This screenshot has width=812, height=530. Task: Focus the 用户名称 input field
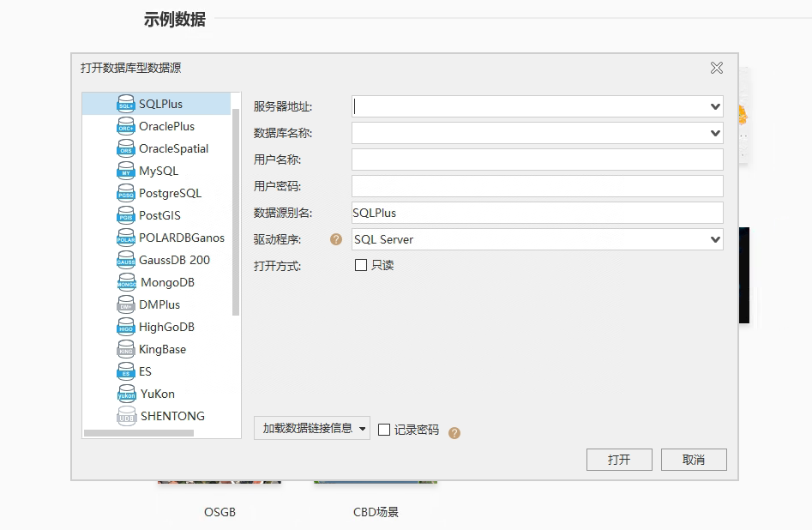tap(538, 160)
